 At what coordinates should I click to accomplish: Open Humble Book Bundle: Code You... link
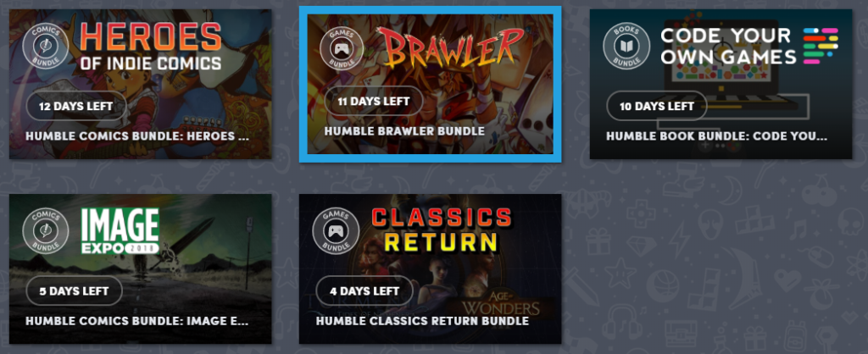point(717,136)
